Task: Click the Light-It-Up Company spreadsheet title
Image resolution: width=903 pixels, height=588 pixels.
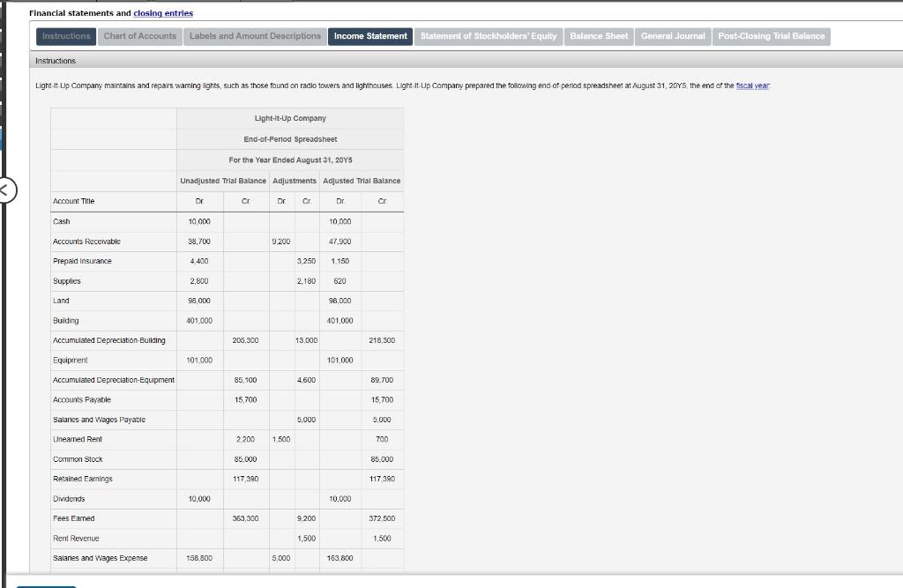Action: (x=290, y=119)
